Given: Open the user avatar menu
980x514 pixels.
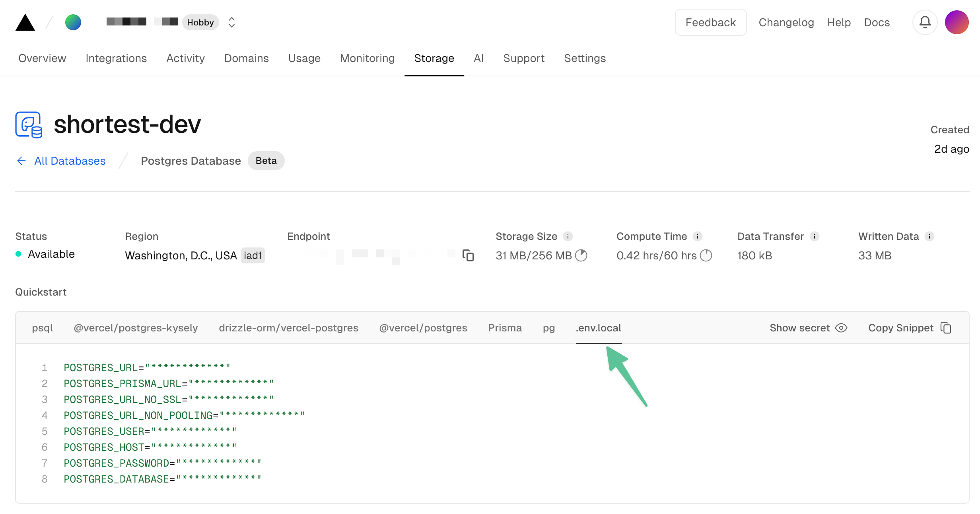Looking at the screenshot, I should [957, 22].
